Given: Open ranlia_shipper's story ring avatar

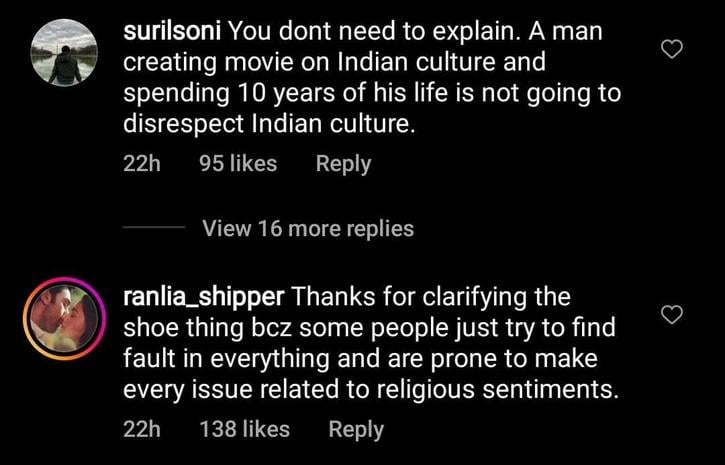Looking at the screenshot, I should pos(64,320).
